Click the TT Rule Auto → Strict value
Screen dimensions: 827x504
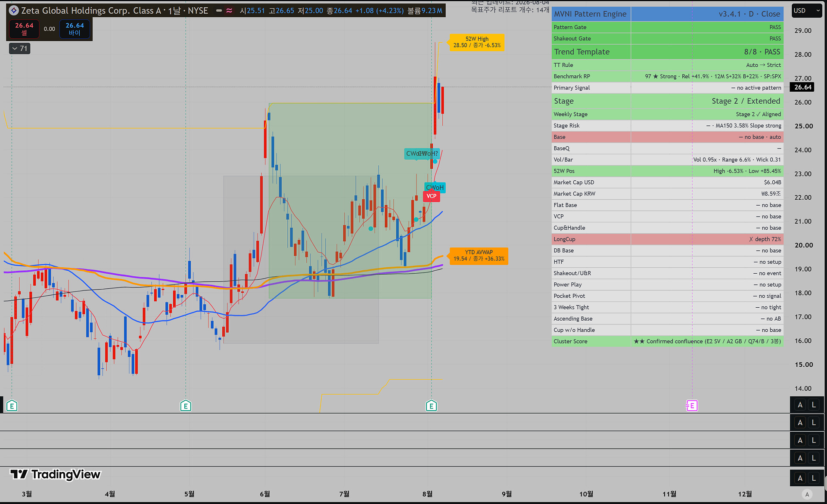pyautogui.click(x=763, y=65)
